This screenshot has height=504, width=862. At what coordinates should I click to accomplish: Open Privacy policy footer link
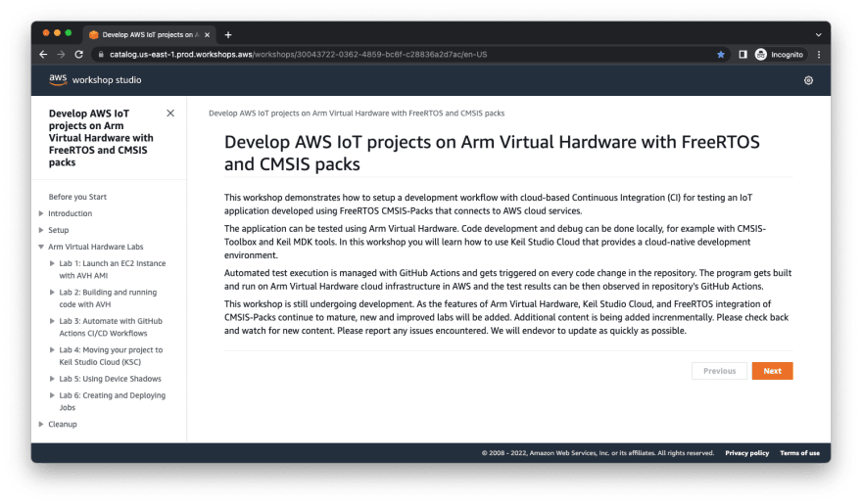(746, 453)
